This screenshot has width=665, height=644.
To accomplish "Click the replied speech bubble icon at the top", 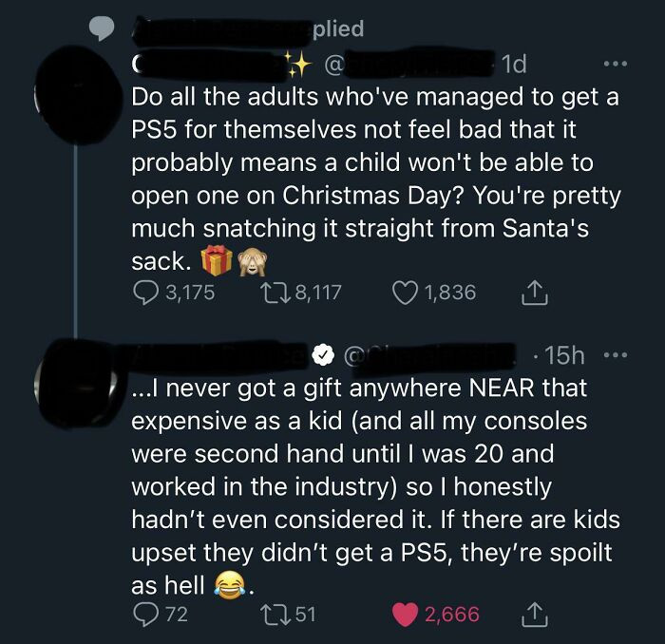I will pyautogui.click(x=101, y=29).
